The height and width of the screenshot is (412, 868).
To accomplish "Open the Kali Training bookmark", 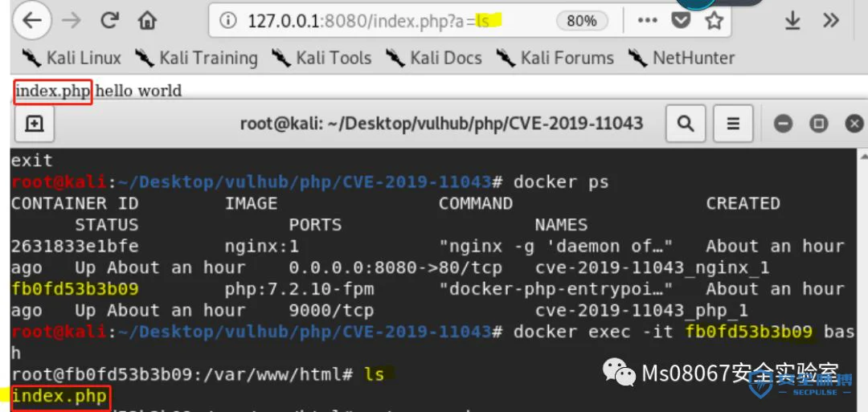I will point(196,58).
